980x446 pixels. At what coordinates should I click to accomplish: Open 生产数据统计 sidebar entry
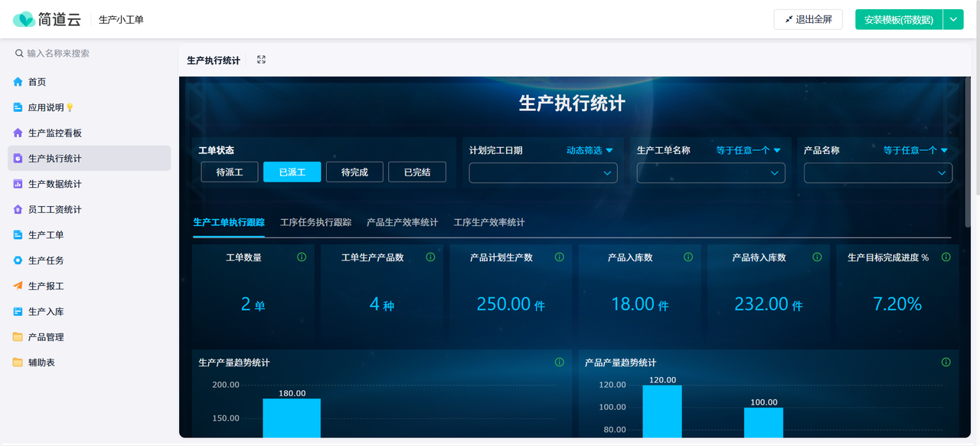click(x=89, y=184)
